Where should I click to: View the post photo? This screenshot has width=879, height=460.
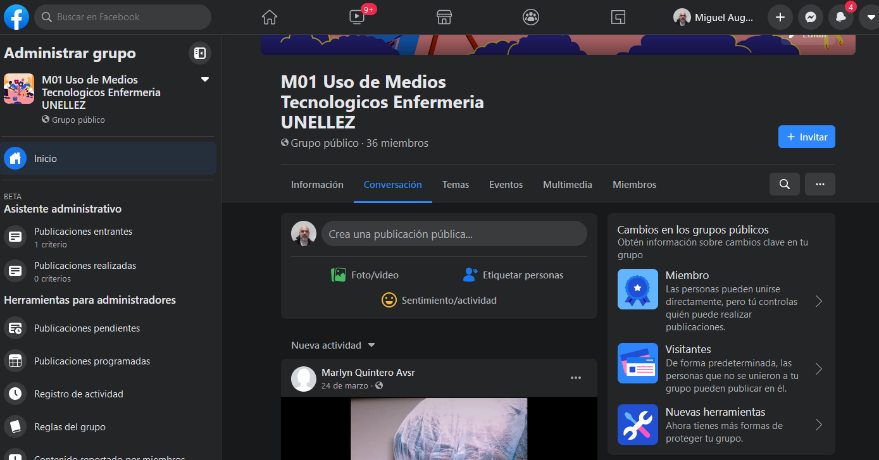pyautogui.click(x=439, y=429)
